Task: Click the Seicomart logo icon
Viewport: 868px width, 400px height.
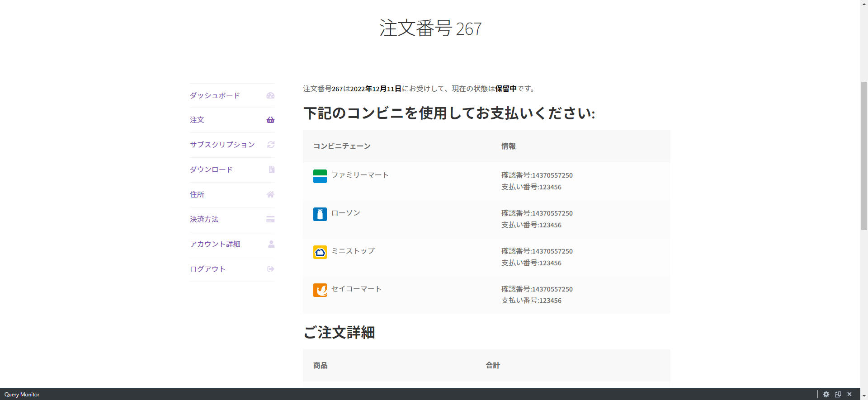Action: point(320,290)
